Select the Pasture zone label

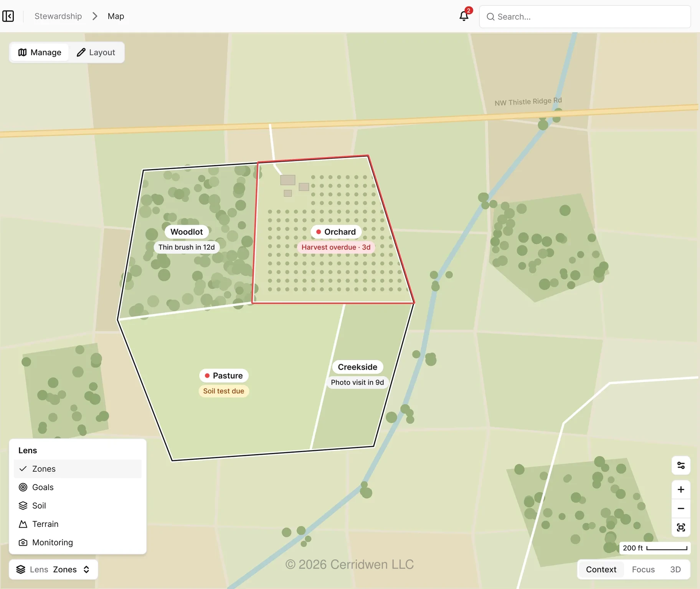point(224,375)
